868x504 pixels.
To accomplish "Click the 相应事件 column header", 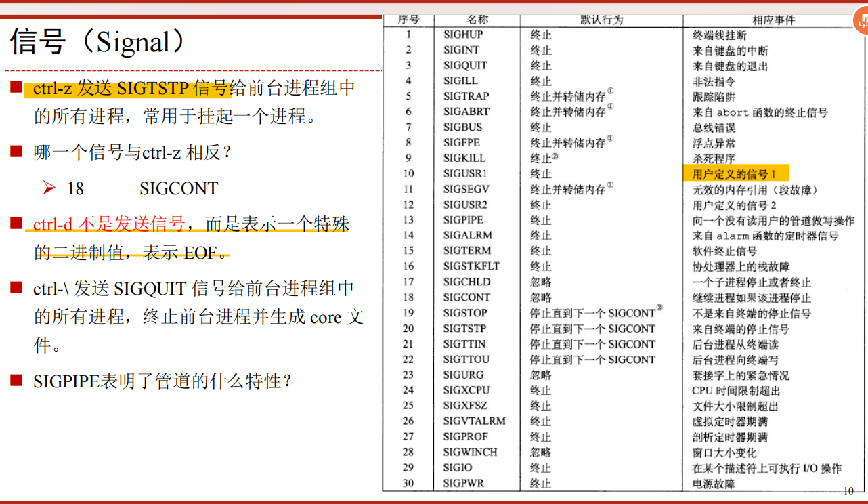I will [773, 20].
